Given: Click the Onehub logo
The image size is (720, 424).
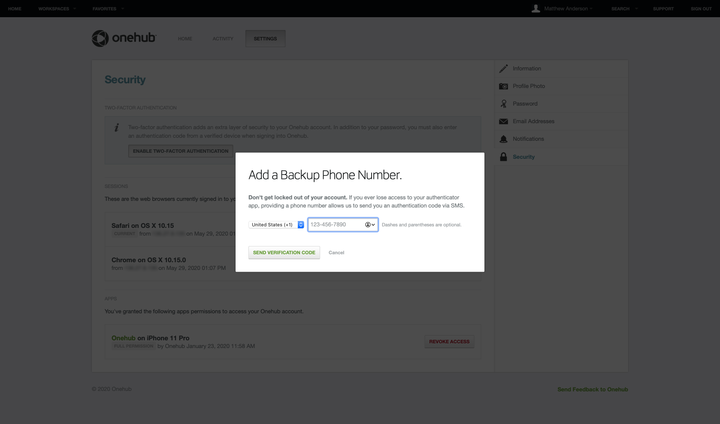Looking at the screenshot, I should (x=124, y=38).
